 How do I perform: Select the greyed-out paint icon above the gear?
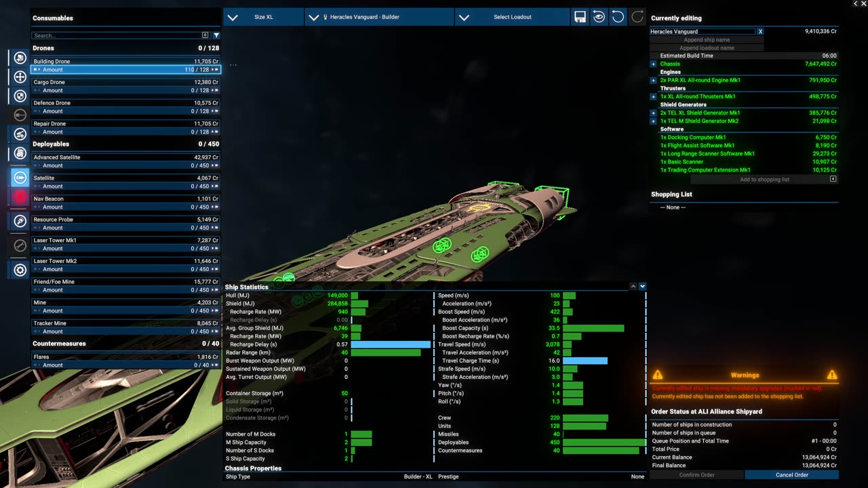point(20,245)
